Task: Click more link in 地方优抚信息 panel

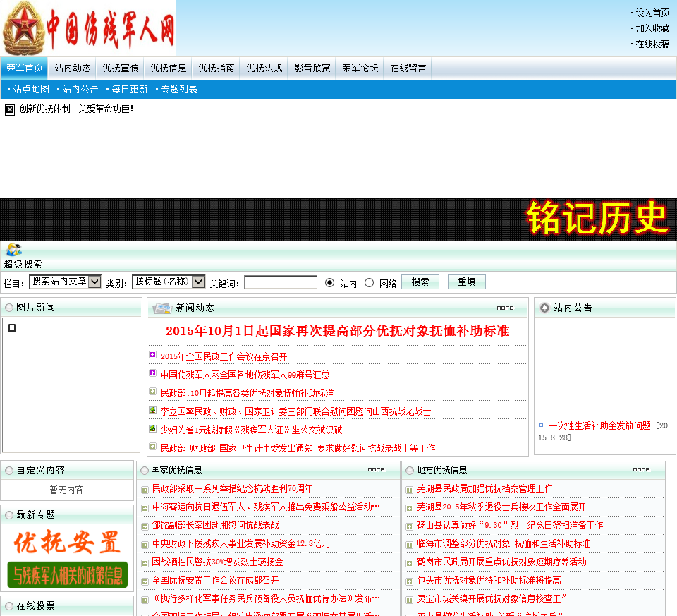Action: [x=641, y=469]
